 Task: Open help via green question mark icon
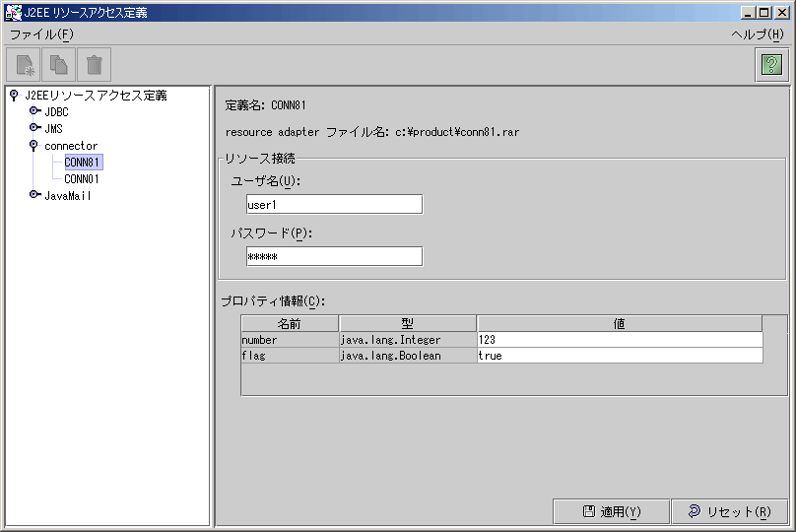pos(771,64)
